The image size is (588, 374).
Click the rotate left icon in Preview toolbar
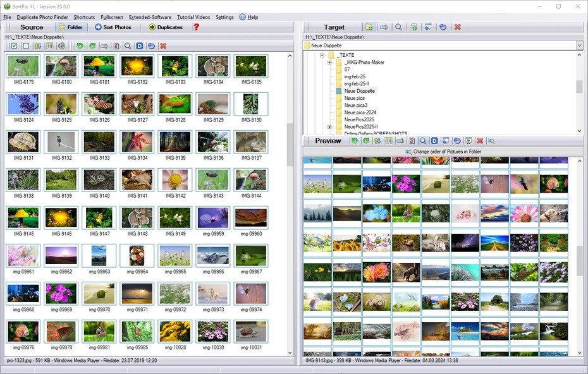[x=355, y=141]
